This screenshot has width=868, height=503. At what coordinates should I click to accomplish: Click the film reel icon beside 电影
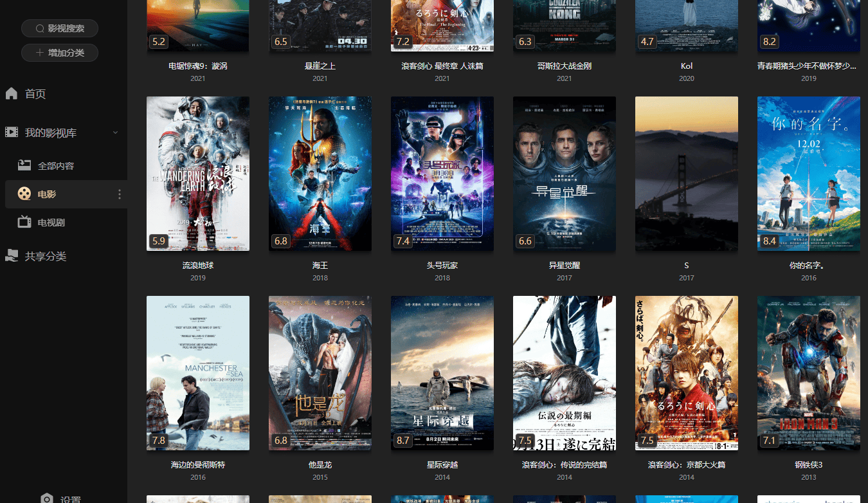pos(24,194)
